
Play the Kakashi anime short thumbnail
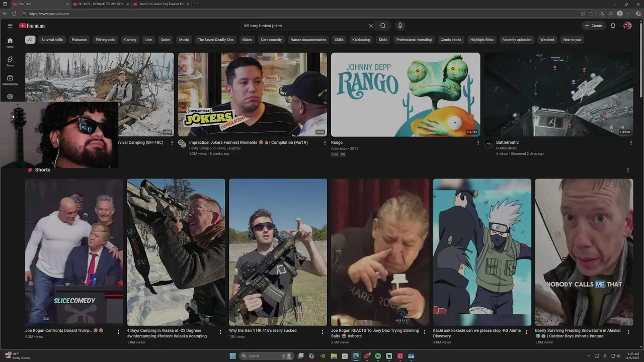tap(482, 252)
